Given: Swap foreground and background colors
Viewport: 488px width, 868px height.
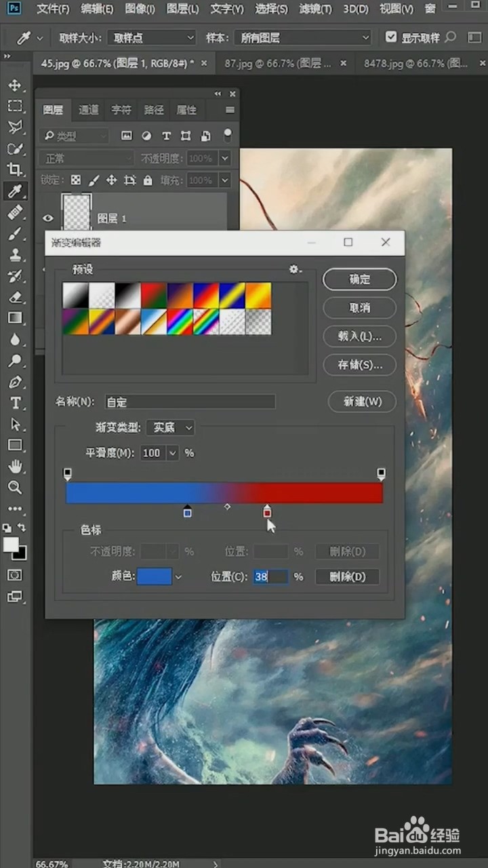Looking at the screenshot, I should point(22,528).
